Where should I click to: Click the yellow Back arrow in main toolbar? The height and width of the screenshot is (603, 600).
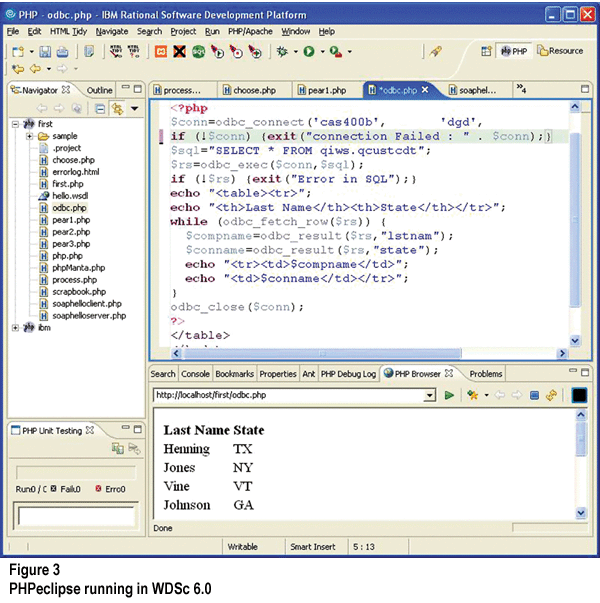pos(35,69)
